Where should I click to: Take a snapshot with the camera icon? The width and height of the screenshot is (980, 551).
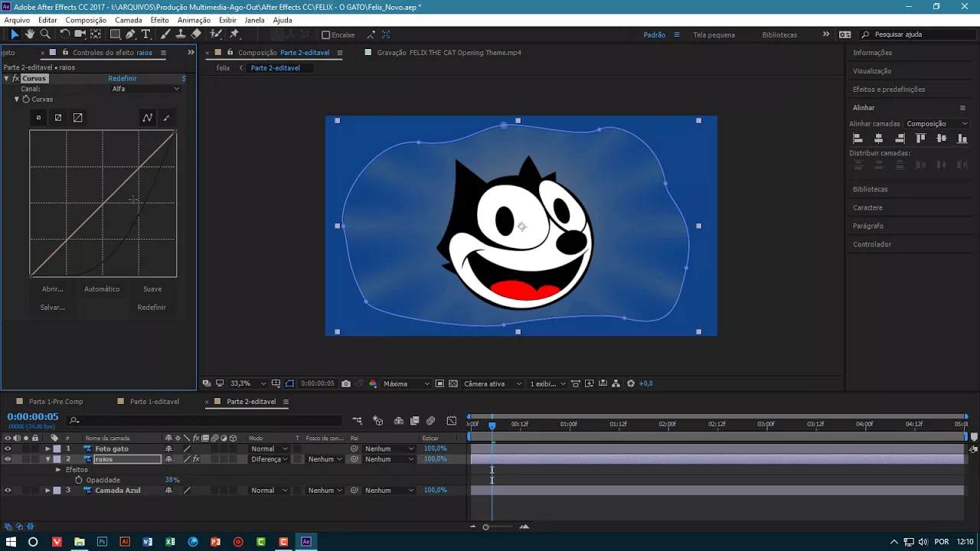(x=346, y=383)
